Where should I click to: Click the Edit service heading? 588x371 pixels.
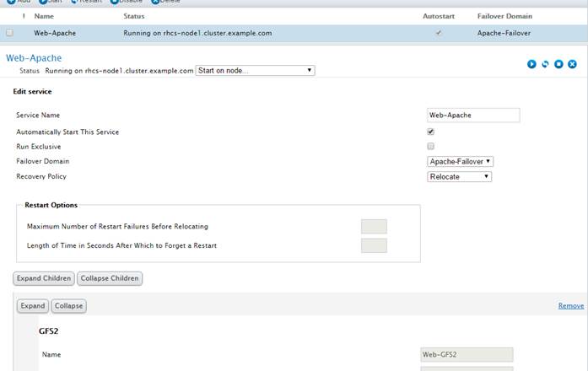point(32,91)
